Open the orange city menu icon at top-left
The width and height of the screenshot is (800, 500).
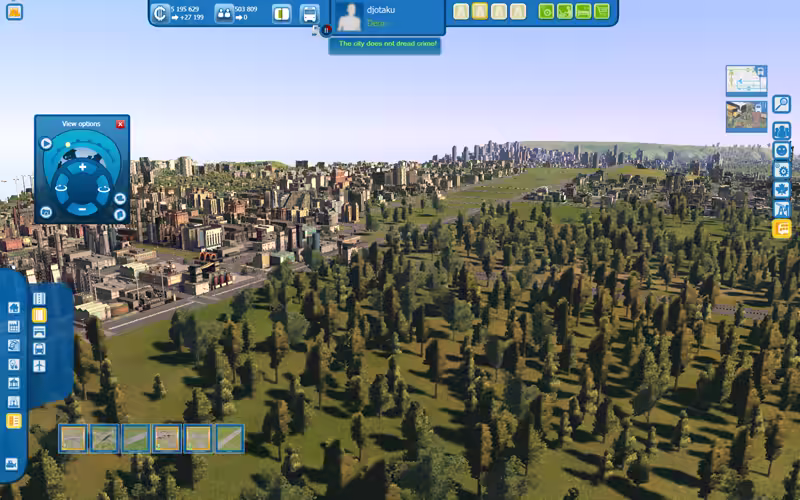click(14, 12)
